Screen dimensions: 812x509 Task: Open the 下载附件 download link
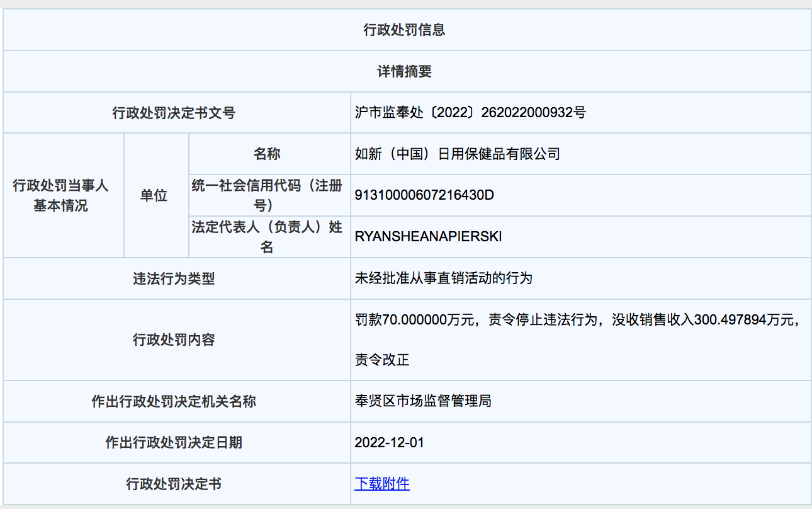coord(382,484)
